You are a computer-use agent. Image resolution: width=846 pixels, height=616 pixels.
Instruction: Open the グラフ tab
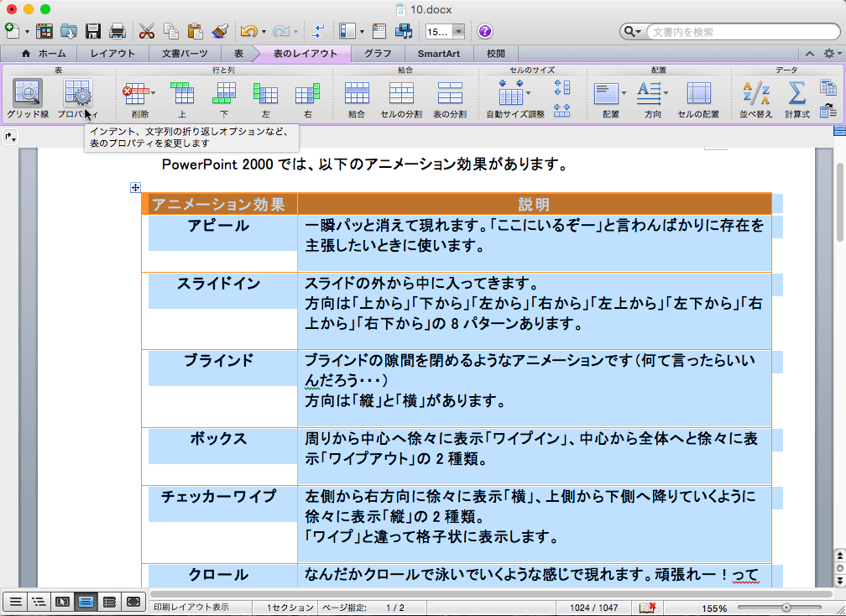point(378,54)
